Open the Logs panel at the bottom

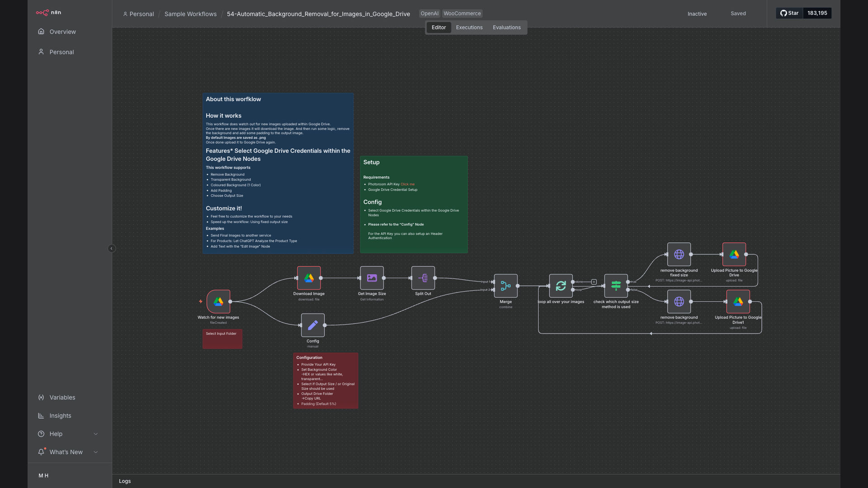(125, 481)
